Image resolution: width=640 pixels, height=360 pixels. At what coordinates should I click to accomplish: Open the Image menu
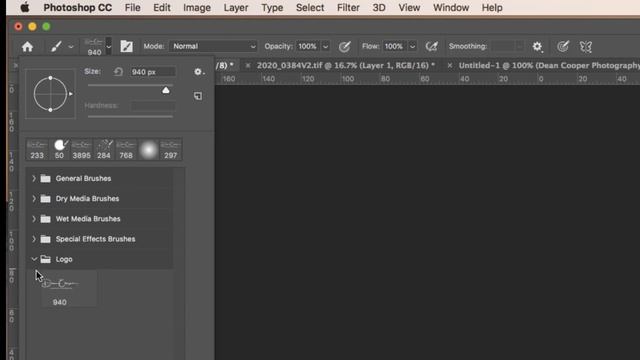coord(197,8)
